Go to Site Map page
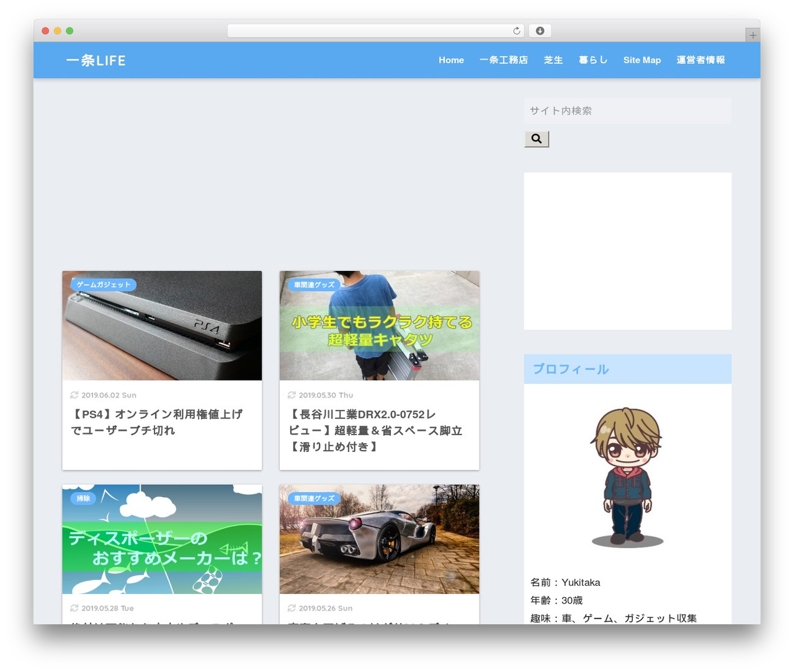Screen dimensions: 794x672 642,60
